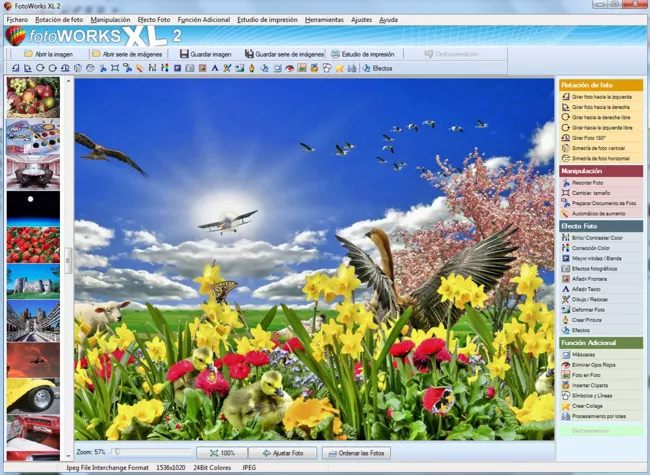Click Abrir la imagen button
This screenshot has width=650, height=475.
point(49,54)
